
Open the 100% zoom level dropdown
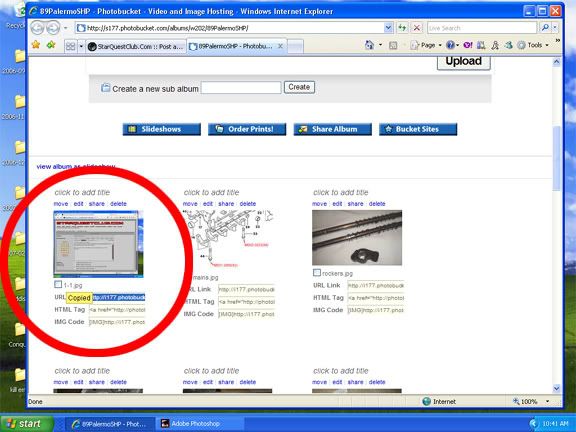(x=548, y=402)
